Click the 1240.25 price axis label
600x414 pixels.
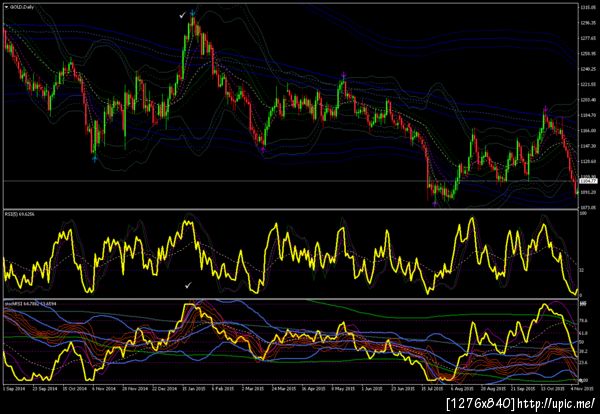click(x=588, y=69)
